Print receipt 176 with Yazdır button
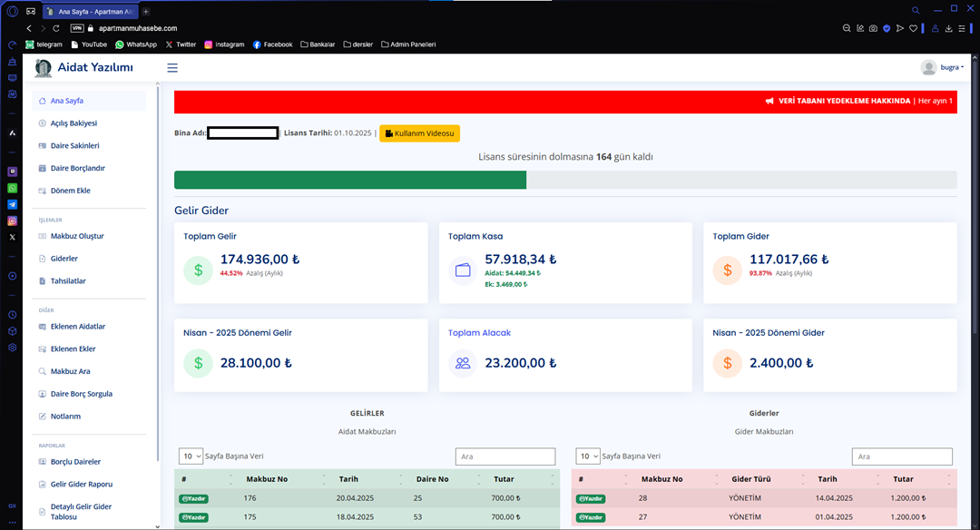 point(191,498)
